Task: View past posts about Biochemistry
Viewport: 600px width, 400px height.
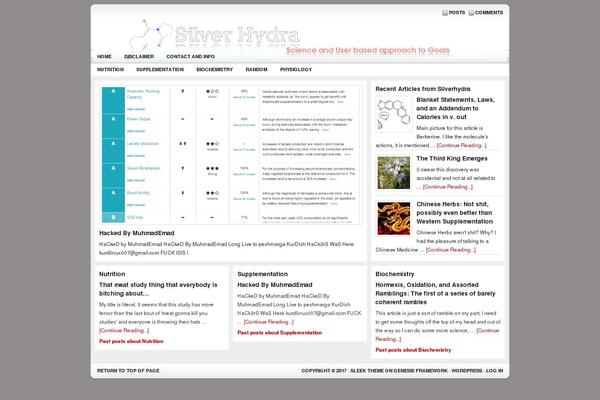Action: coord(413,350)
